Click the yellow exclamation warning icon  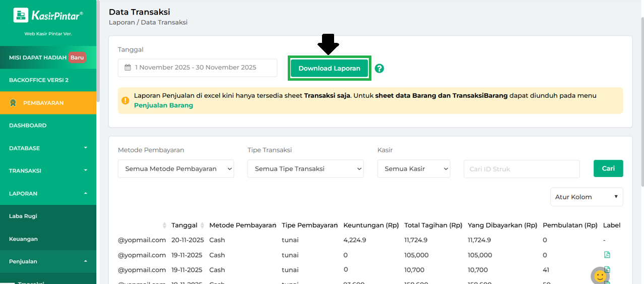tap(125, 100)
